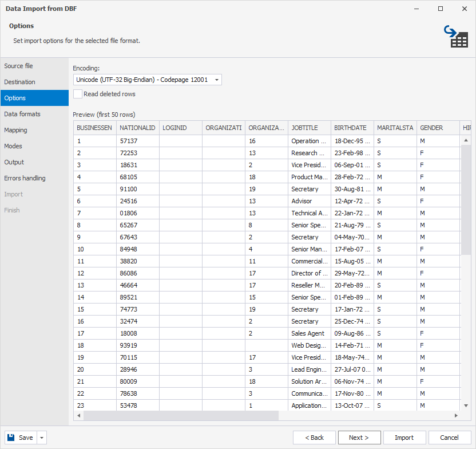
Task: Open the Errors handling page
Action: pyautogui.click(x=34, y=178)
